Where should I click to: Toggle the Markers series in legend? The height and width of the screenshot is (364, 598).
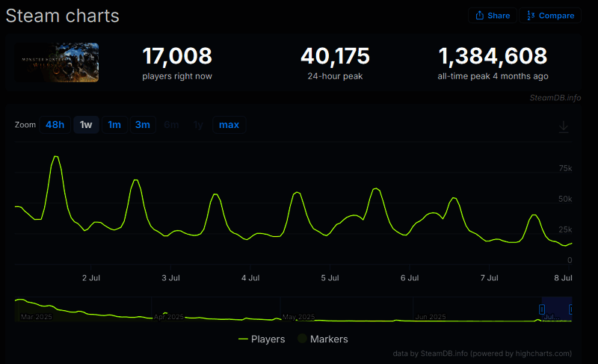click(322, 339)
